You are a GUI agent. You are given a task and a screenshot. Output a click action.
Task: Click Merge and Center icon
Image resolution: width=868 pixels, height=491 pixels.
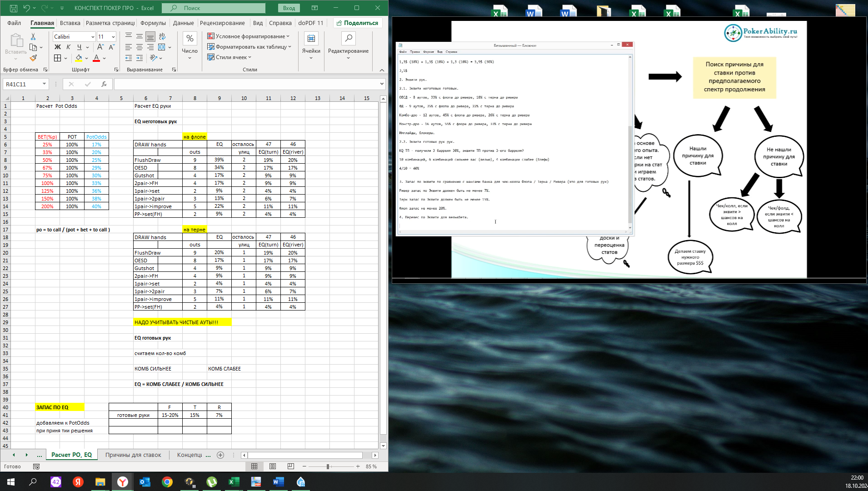click(162, 47)
